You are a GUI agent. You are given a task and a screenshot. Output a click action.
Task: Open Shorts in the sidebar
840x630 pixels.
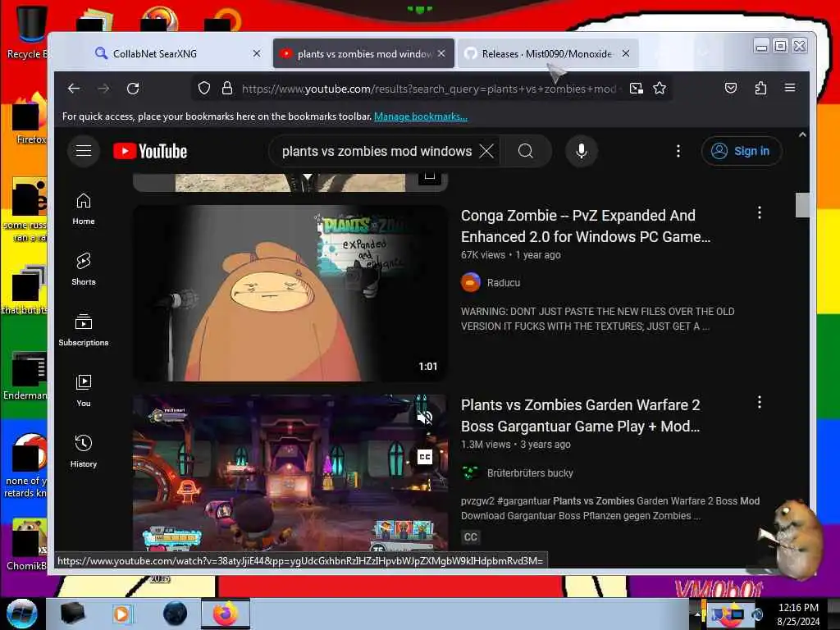point(84,269)
